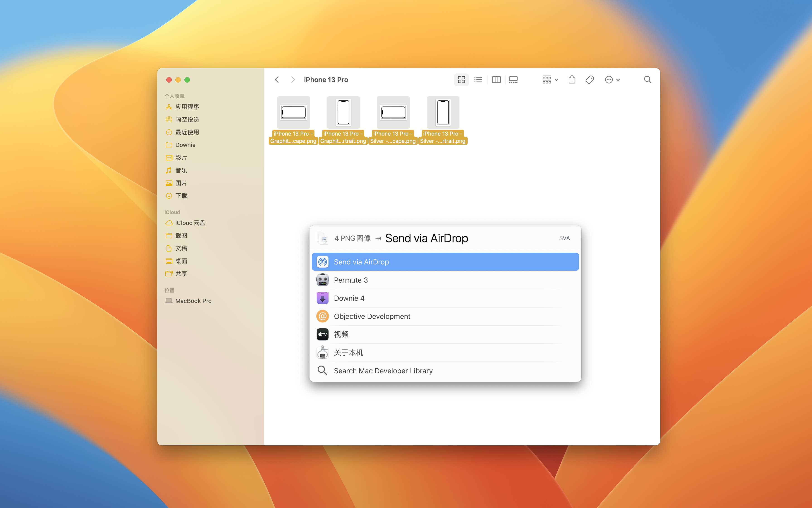Image resolution: width=812 pixels, height=508 pixels.
Task: Click the tag icon in toolbar
Action: click(590, 80)
